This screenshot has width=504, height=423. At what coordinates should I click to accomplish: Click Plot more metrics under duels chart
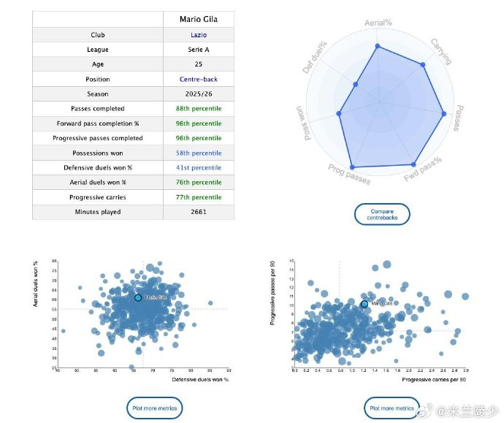155,408
